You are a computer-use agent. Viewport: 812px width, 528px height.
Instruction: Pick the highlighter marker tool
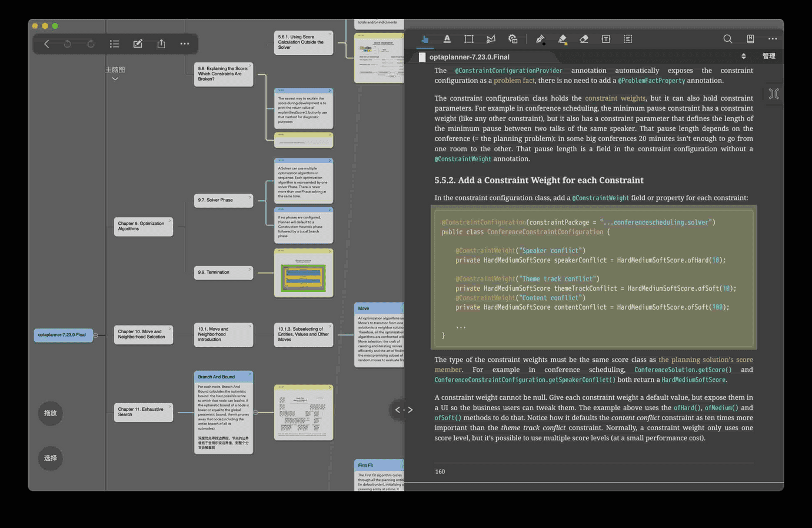(562, 39)
